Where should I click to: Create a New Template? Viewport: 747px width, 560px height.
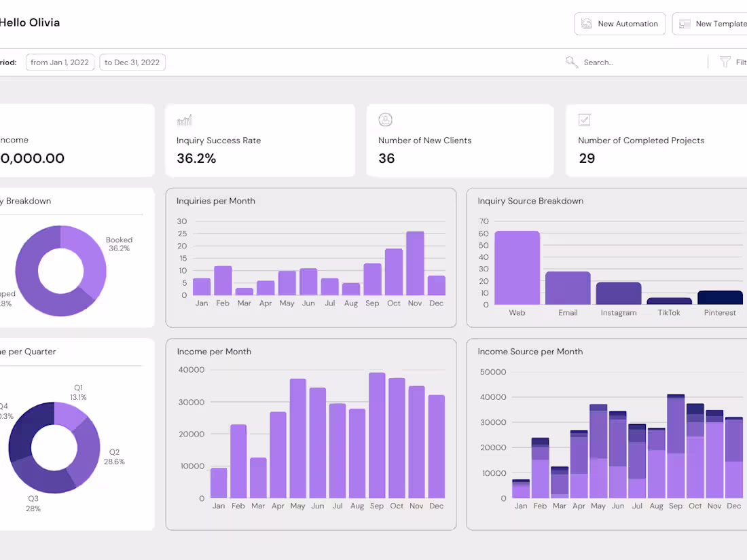click(x=716, y=24)
